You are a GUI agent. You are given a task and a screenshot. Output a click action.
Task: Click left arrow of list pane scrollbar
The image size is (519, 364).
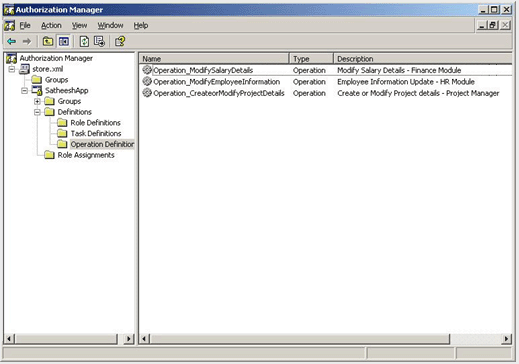144,339
